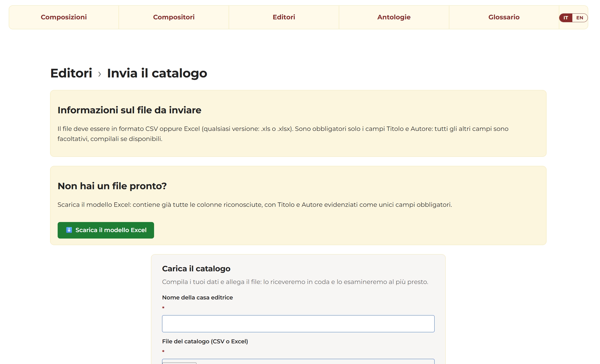600x364 pixels.
Task: Open the Antologie section
Action: pos(394,17)
